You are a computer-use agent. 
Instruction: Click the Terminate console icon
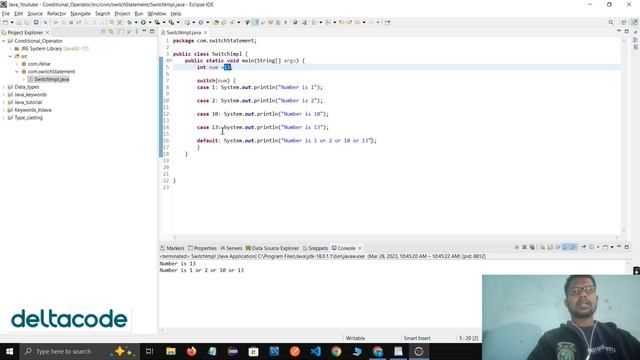tap(517, 247)
